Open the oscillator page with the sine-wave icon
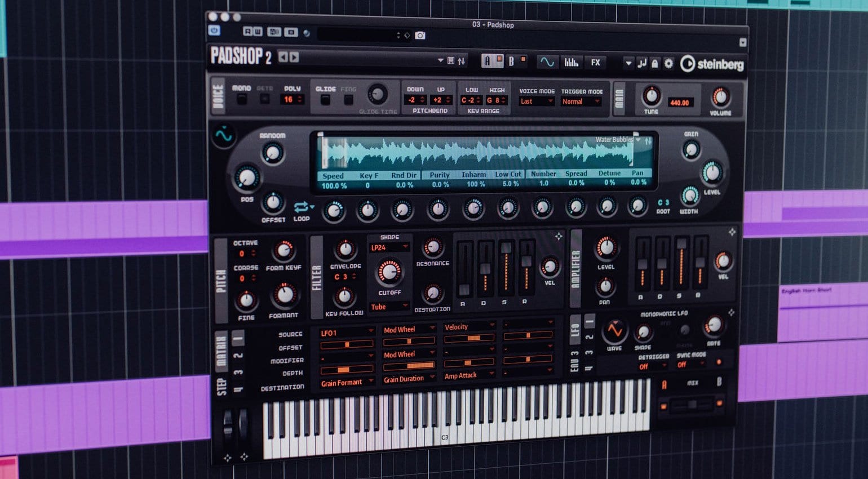Viewport: 868px width, 479px height. click(x=546, y=62)
